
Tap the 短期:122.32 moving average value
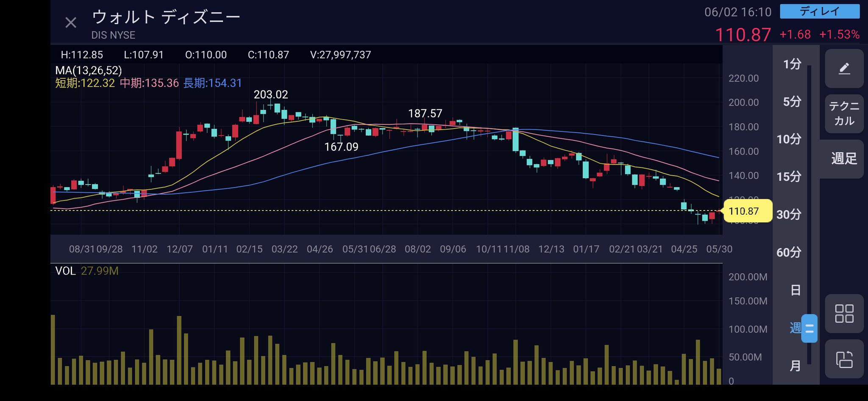point(85,83)
